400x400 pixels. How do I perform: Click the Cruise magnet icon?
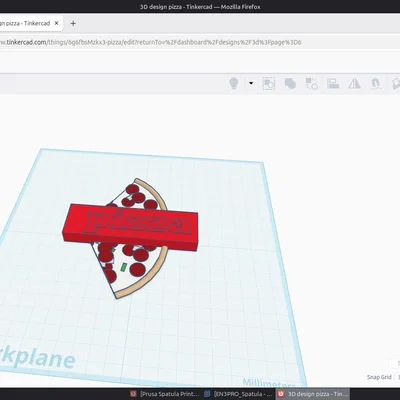tap(376, 83)
